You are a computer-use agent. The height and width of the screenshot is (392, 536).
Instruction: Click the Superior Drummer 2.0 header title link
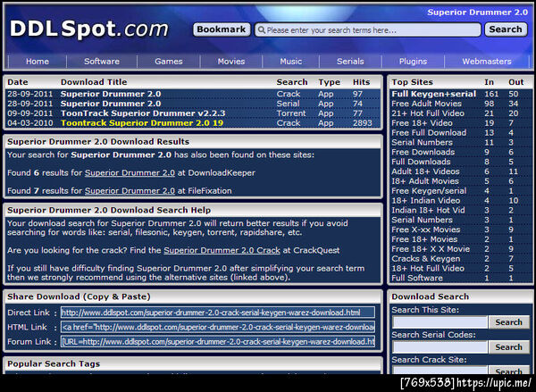478,13
